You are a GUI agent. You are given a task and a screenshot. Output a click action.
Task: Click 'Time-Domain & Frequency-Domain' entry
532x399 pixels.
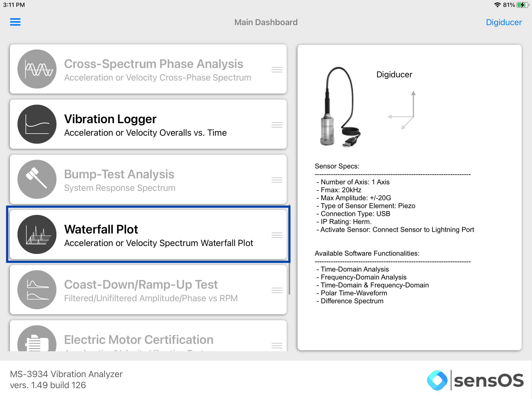pyautogui.click(x=373, y=285)
